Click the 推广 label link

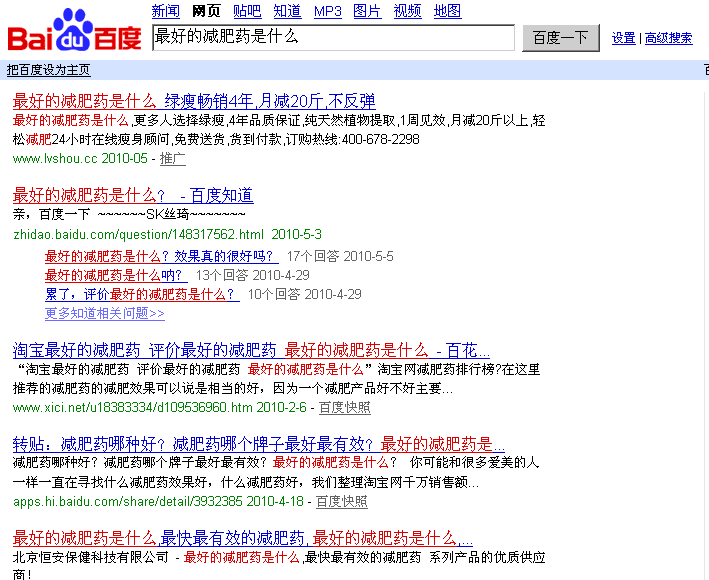(x=172, y=158)
